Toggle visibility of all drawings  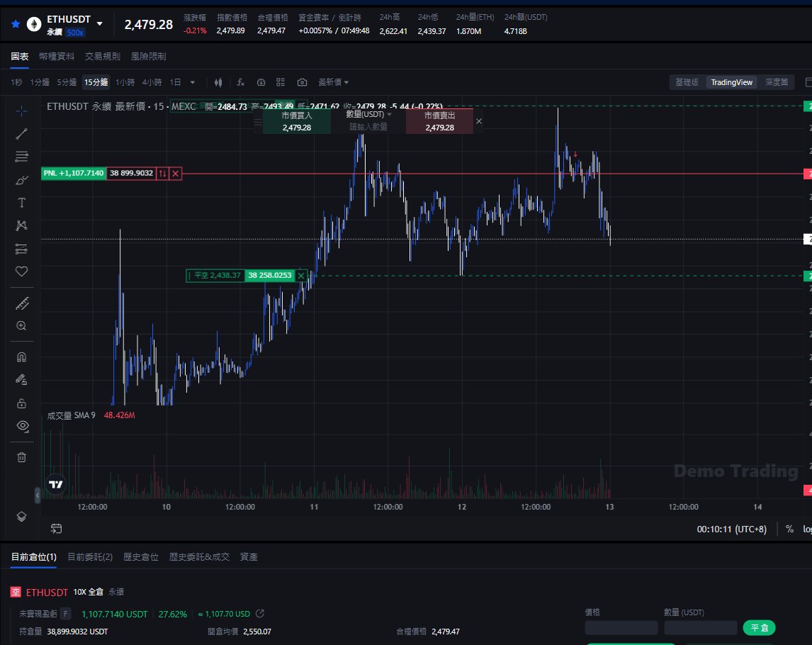[21, 426]
